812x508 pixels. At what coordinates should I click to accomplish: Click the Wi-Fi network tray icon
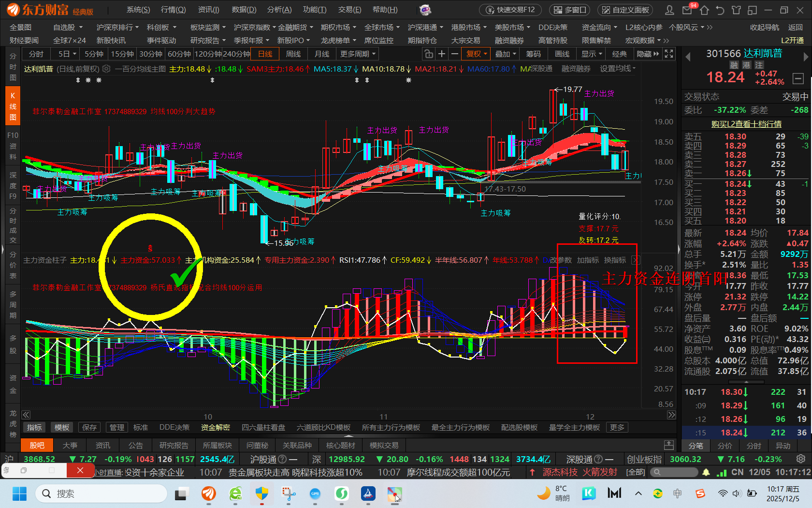(x=723, y=493)
